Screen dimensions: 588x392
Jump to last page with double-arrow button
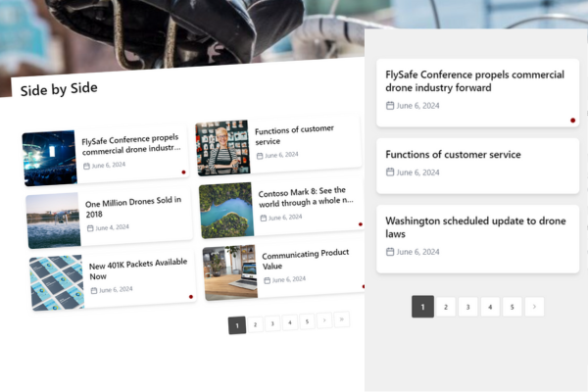[x=341, y=319]
